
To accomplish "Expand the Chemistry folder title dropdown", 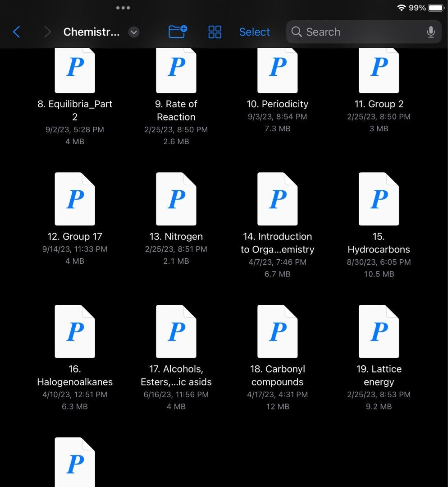I will [134, 32].
